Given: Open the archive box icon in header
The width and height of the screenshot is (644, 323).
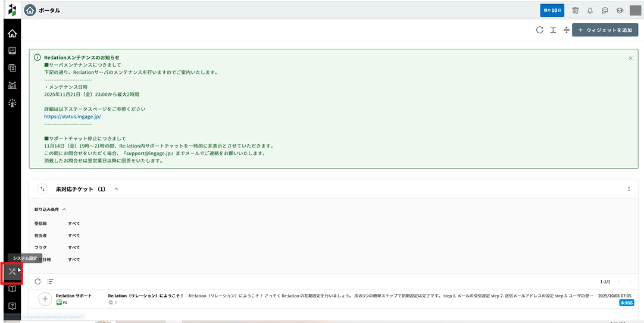Looking at the screenshot, I should click(x=576, y=11).
